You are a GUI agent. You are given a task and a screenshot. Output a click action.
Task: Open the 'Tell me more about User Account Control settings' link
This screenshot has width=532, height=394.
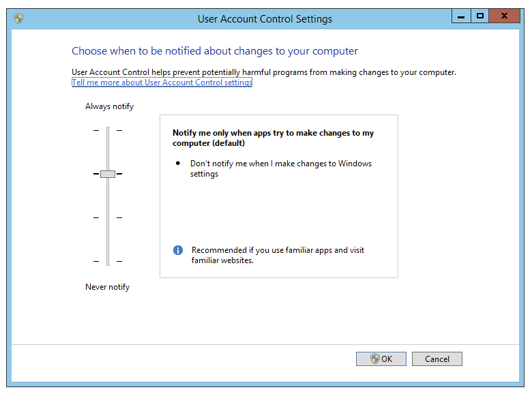coord(162,82)
